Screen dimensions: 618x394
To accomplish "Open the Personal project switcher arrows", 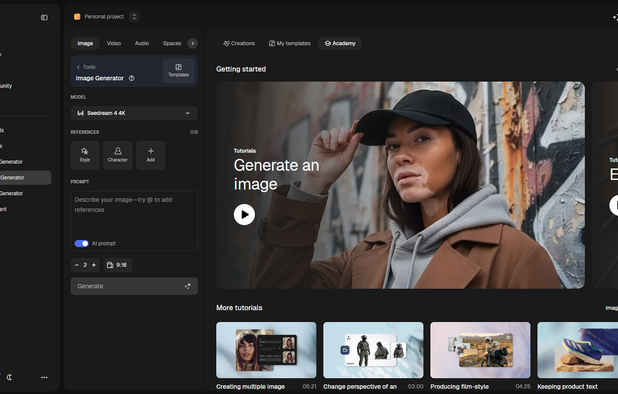I will click(x=134, y=17).
